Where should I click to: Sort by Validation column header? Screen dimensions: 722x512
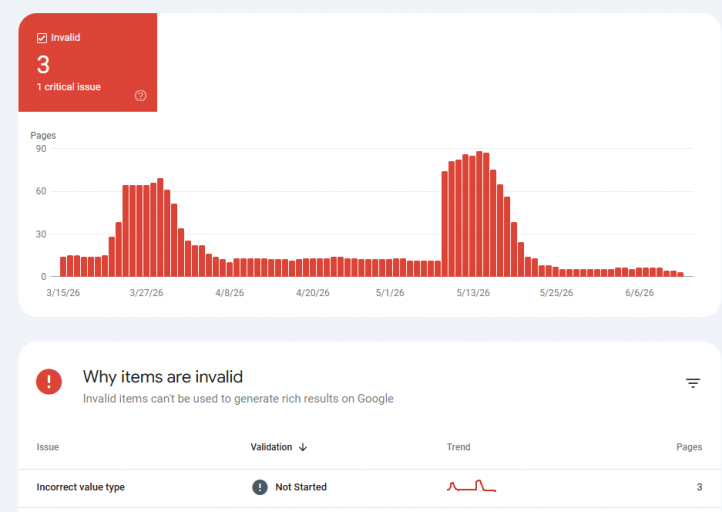271,447
